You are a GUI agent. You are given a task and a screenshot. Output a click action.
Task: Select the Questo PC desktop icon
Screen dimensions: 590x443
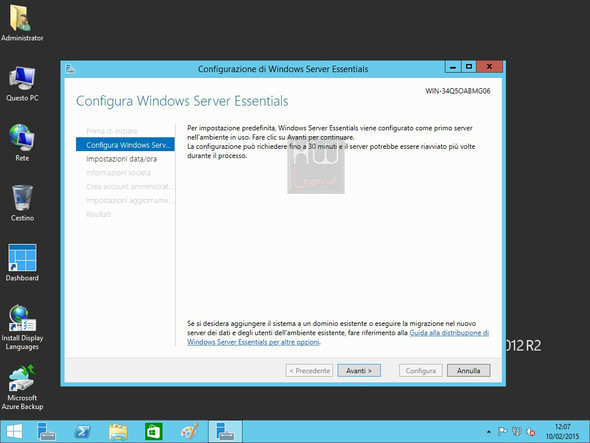22,84
